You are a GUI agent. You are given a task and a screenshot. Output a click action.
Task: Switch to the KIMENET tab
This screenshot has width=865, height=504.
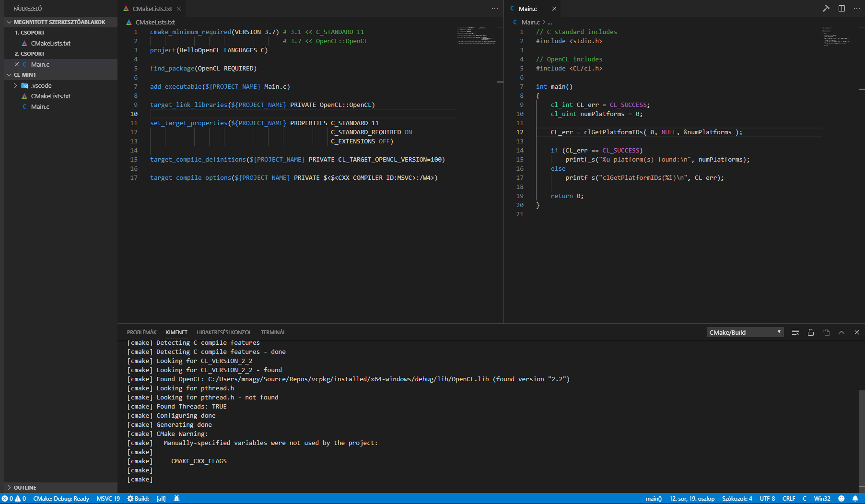coord(176,332)
